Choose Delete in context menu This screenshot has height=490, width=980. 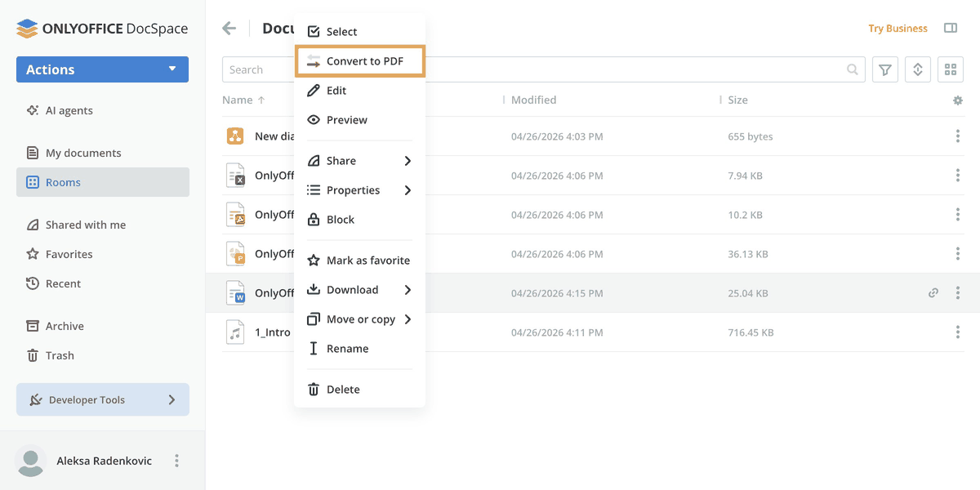[359, 390]
